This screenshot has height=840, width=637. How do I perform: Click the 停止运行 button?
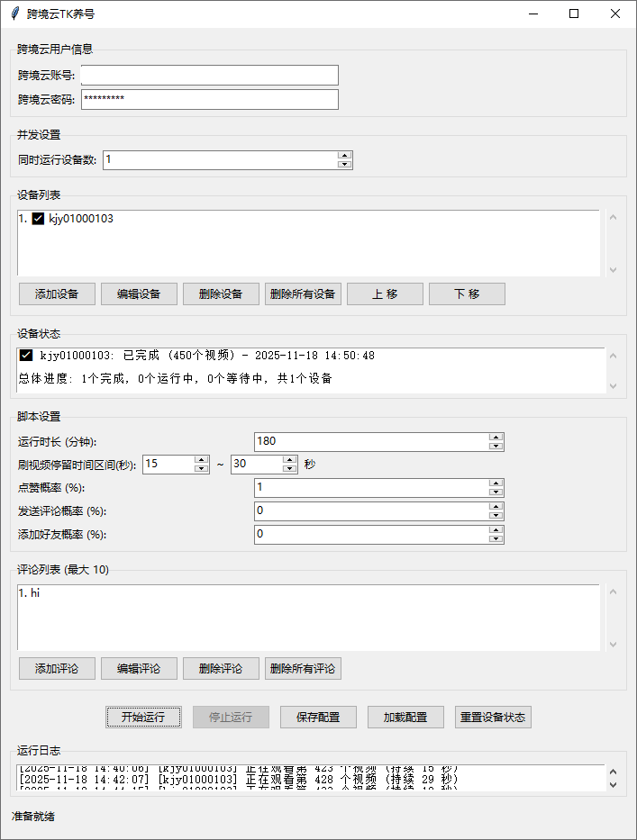(x=231, y=718)
